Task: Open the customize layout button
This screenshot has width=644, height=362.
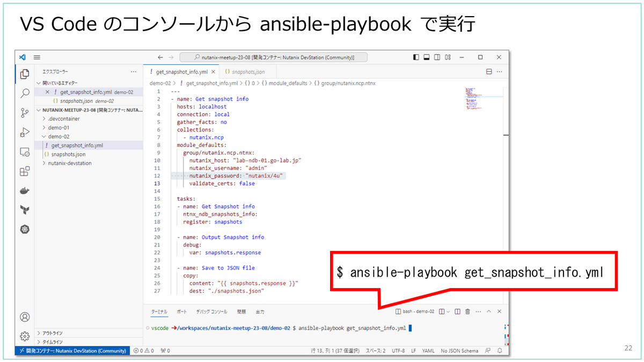Action: (448, 57)
